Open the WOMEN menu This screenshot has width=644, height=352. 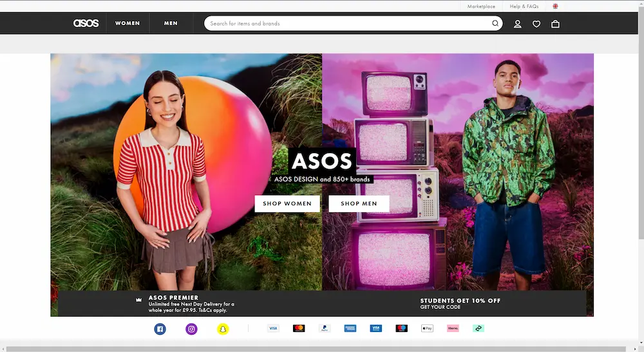click(x=128, y=23)
